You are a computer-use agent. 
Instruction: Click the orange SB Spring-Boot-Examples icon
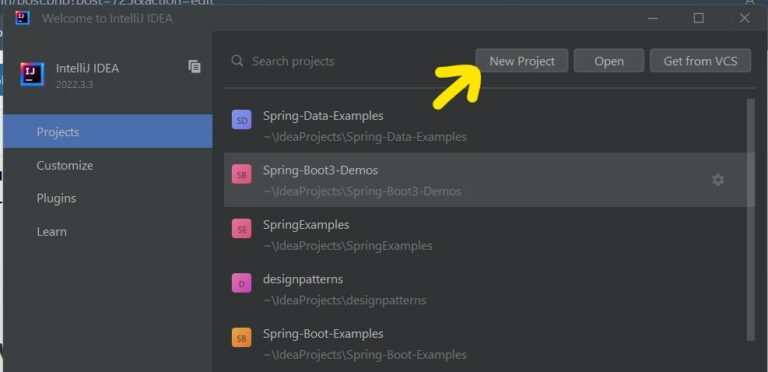click(x=241, y=338)
